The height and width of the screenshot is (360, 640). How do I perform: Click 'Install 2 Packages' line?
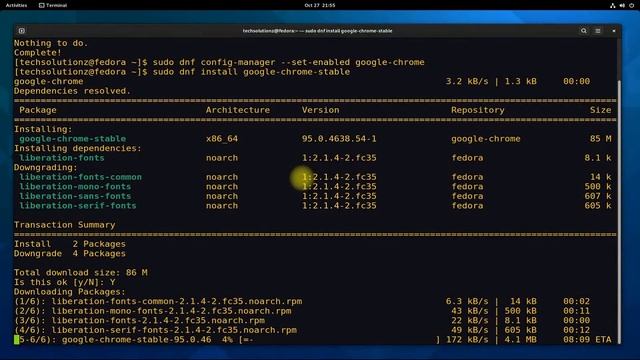70,244
